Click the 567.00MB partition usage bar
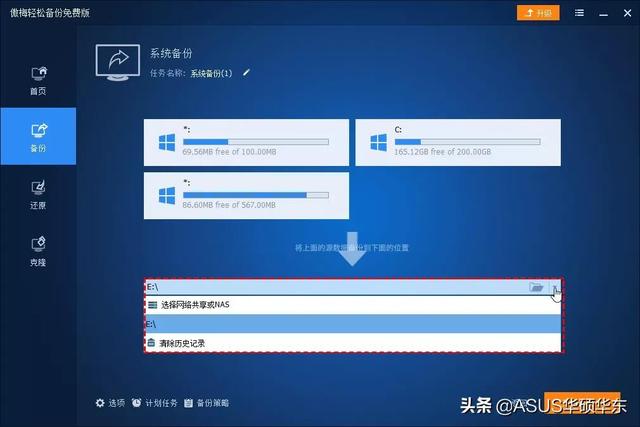Screen dimensions: 640x427 (256, 195)
